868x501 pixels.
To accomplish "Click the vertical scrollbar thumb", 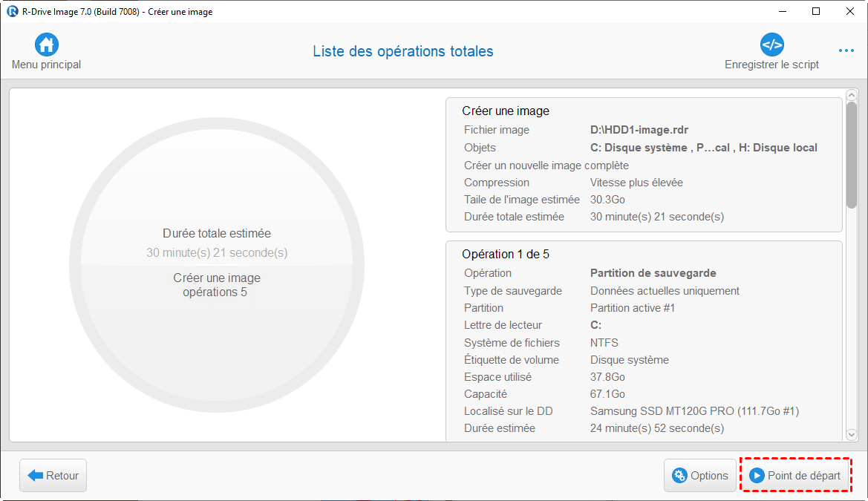I will (852, 155).
